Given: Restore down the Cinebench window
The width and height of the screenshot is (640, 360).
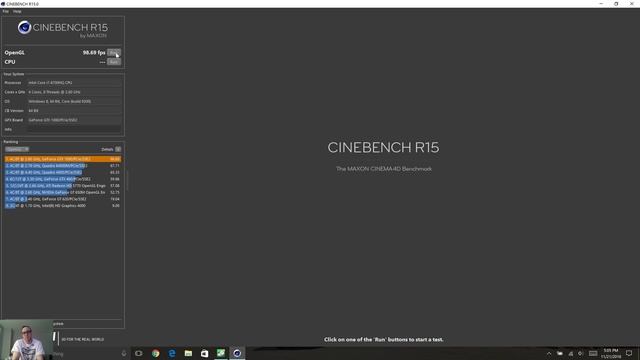Looking at the screenshot, I should 616,4.
